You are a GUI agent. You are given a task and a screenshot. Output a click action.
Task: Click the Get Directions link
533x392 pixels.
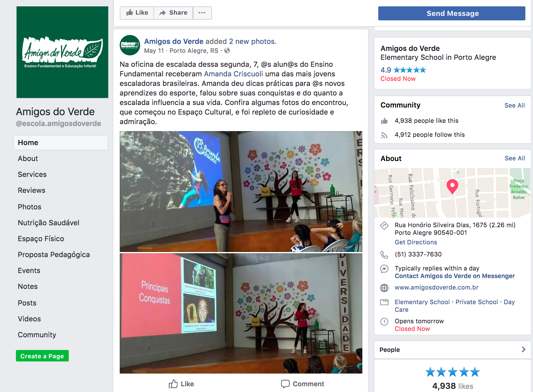coord(416,242)
